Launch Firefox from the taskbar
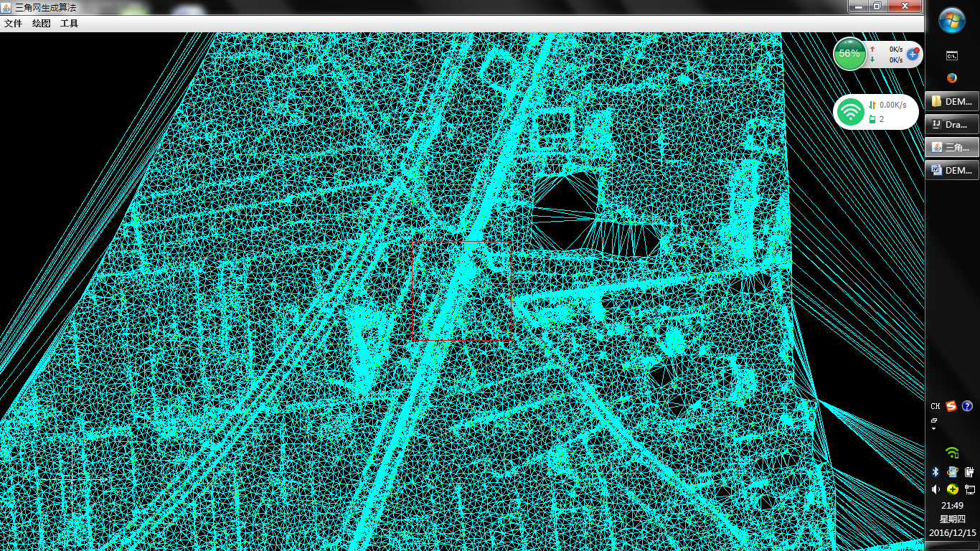 click(952, 78)
